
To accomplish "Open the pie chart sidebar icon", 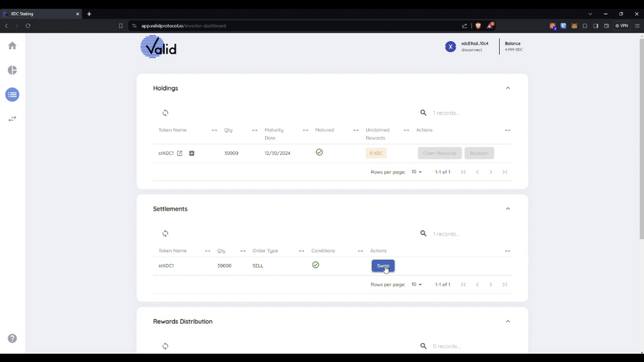I will pos(12,70).
